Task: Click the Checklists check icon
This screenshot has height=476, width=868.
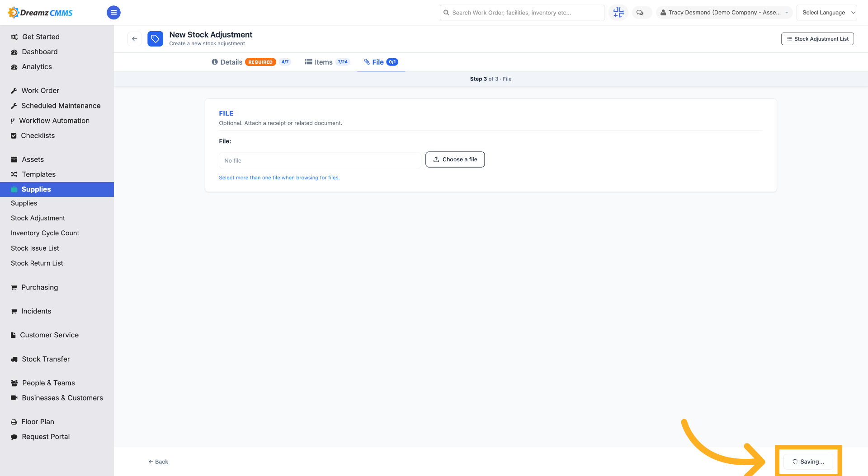Action: [14, 135]
